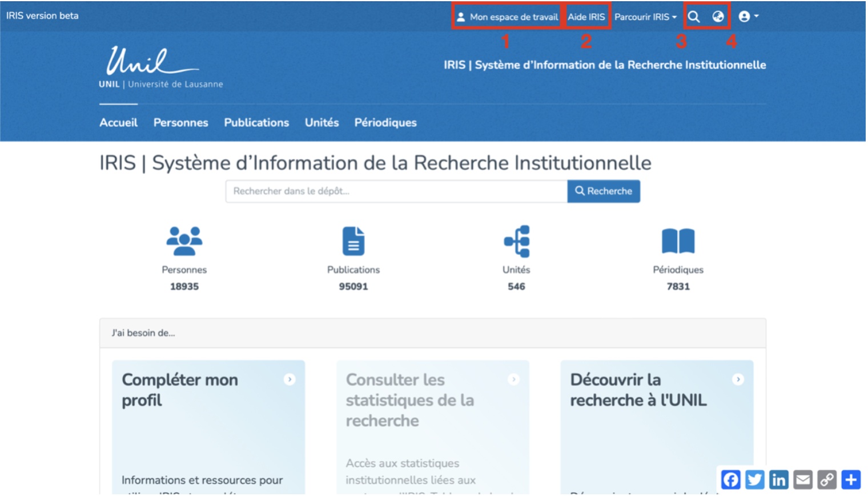
Task: Copy page link using chain icon
Action: (827, 480)
